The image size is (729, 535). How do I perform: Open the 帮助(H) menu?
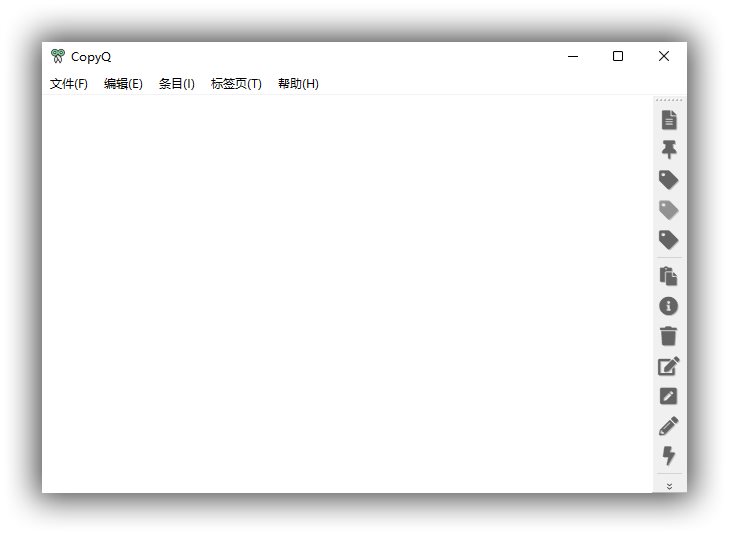tap(298, 84)
